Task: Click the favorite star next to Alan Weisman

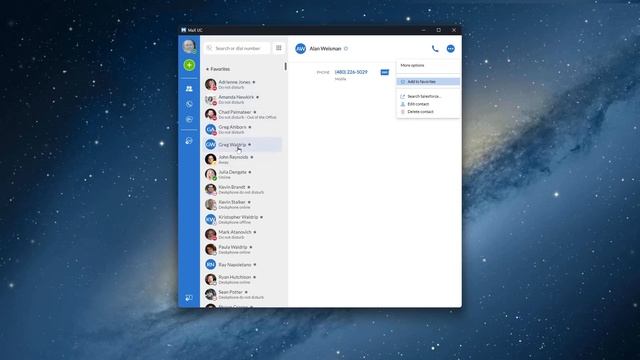Action: [x=346, y=49]
